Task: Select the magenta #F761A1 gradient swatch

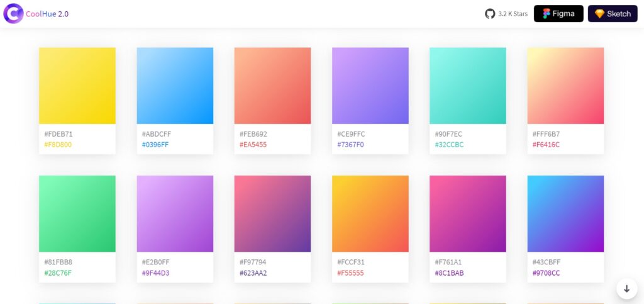Action: point(468,213)
